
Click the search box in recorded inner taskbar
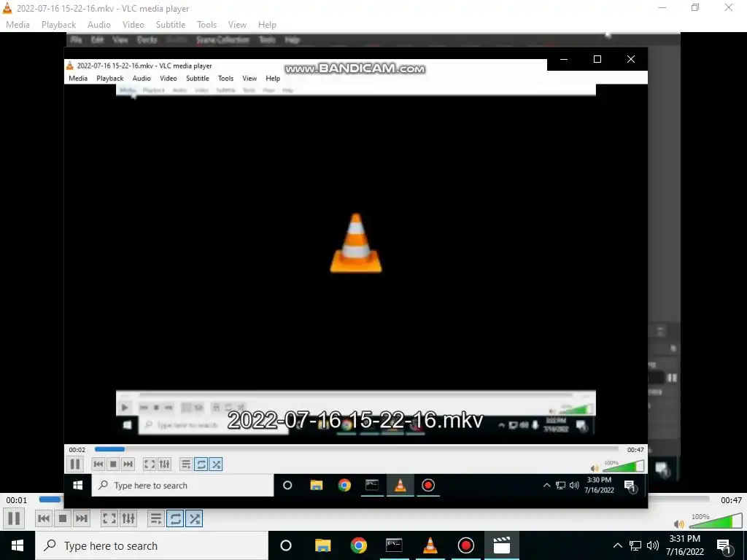click(x=183, y=485)
